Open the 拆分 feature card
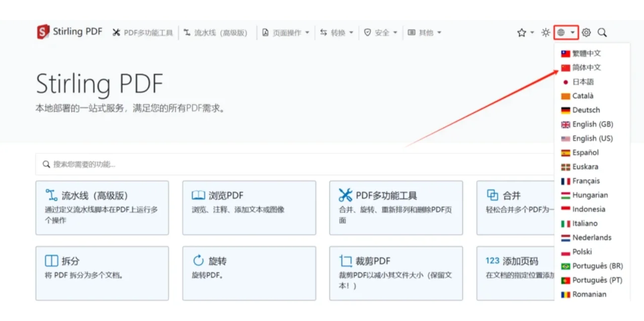The image size is (644, 321). pyautogui.click(x=102, y=273)
